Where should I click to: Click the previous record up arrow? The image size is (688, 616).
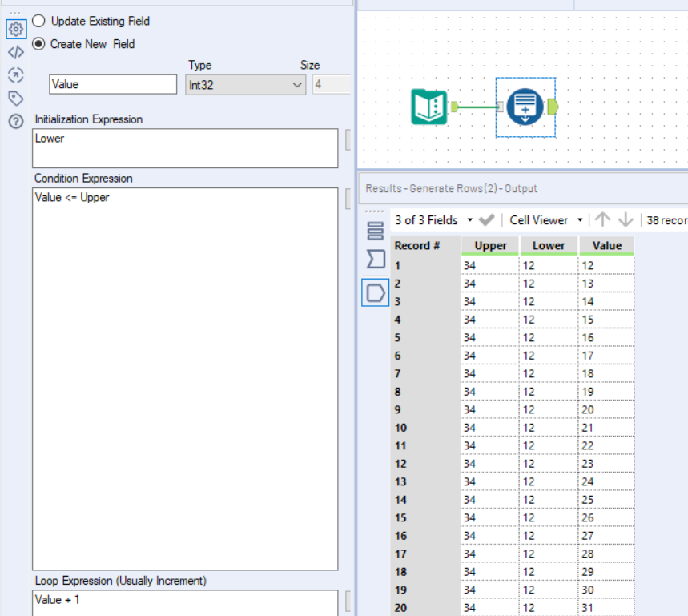point(602,220)
